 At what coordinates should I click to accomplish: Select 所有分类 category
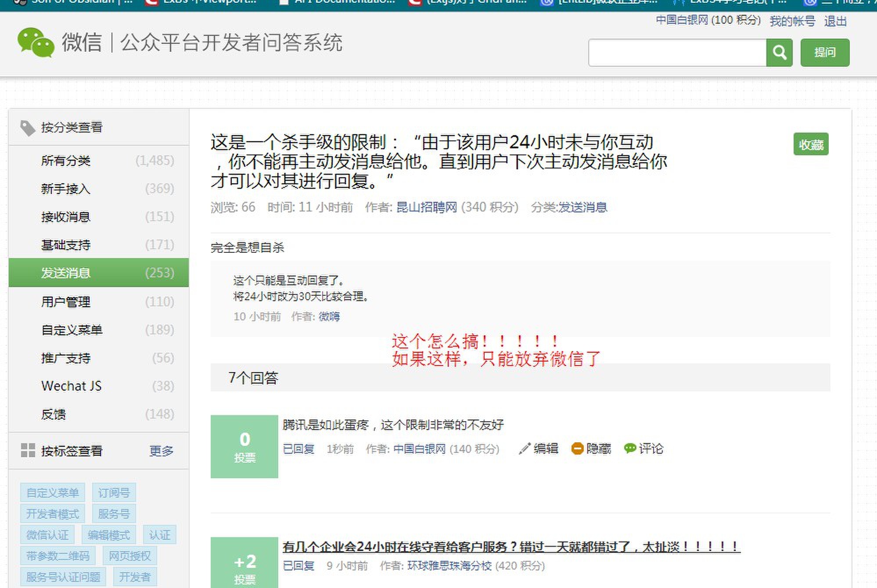tap(99, 161)
